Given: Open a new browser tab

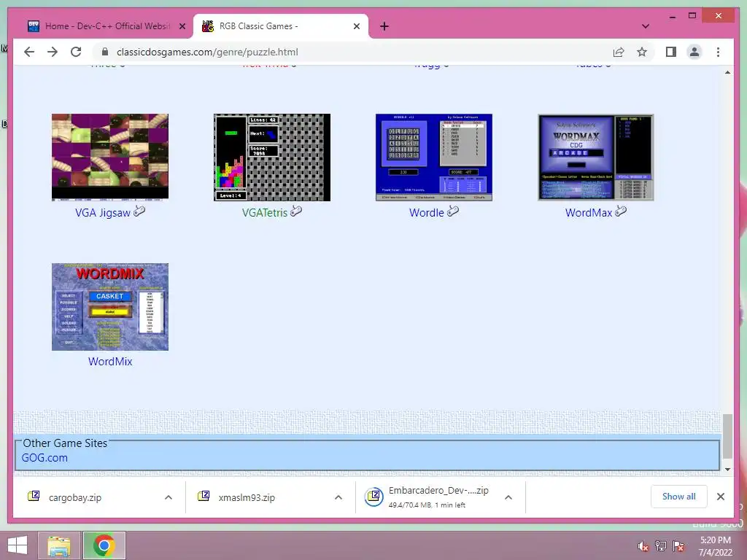Looking at the screenshot, I should click(x=384, y=26).
